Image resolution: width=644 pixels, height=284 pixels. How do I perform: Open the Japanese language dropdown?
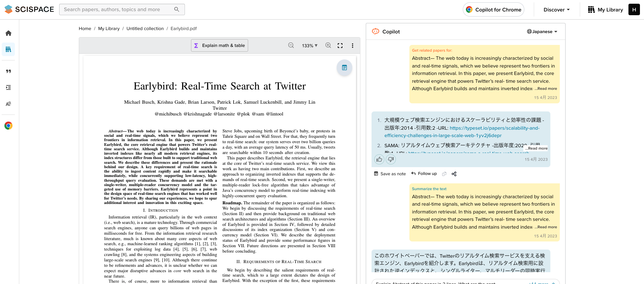(x=542, y=32)
